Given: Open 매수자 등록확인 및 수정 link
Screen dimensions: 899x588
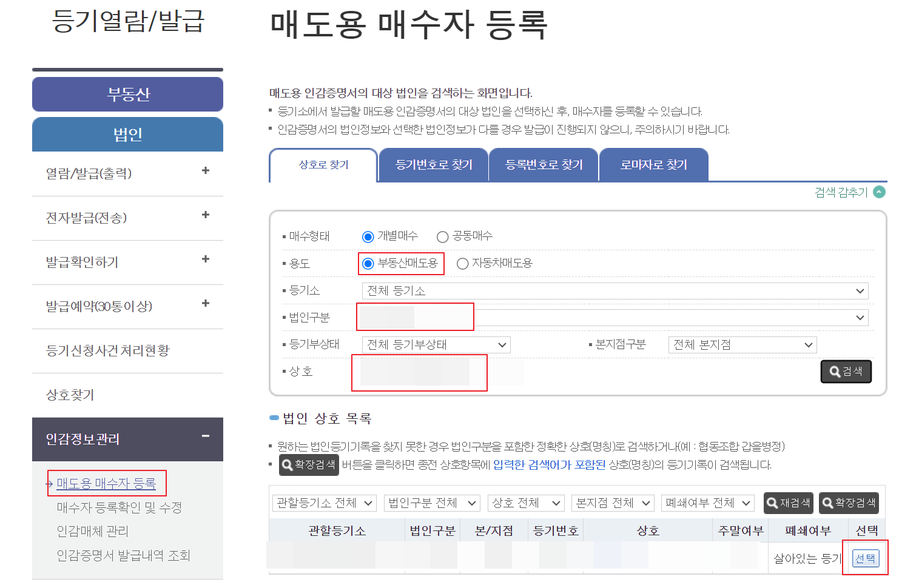Looking at the screenshot, I should tap(119, 507).
